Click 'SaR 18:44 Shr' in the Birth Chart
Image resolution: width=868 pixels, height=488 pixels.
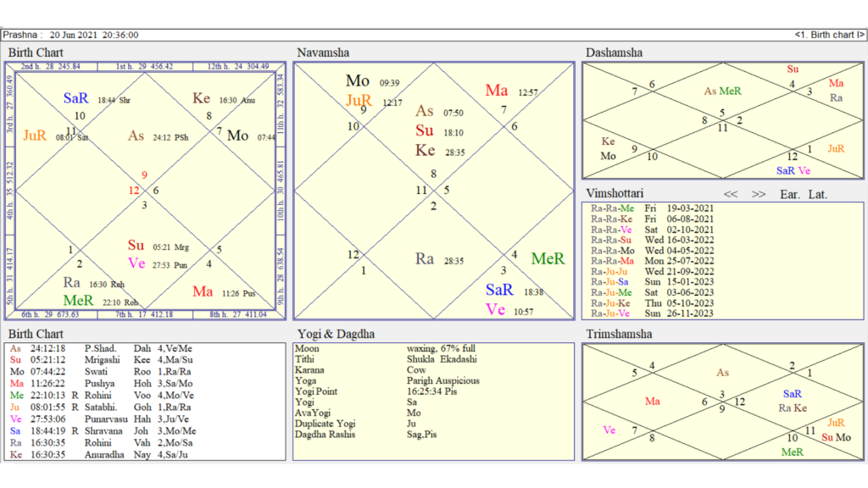click(97, 98)
